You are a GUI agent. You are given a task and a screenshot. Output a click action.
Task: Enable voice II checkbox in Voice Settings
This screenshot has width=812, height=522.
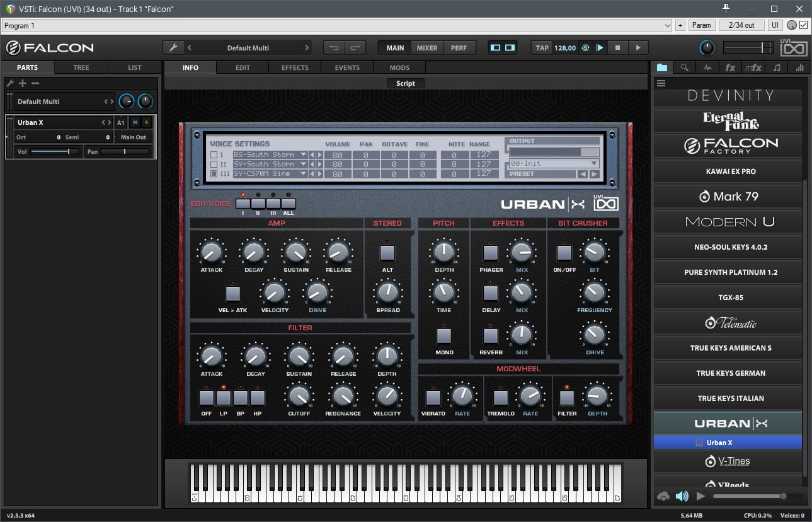(214, 164)
